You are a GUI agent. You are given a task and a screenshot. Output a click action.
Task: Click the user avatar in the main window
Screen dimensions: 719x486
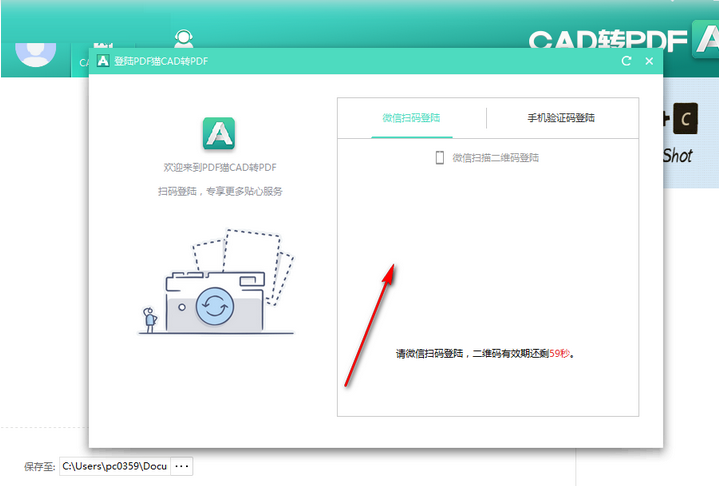(36, 54)
